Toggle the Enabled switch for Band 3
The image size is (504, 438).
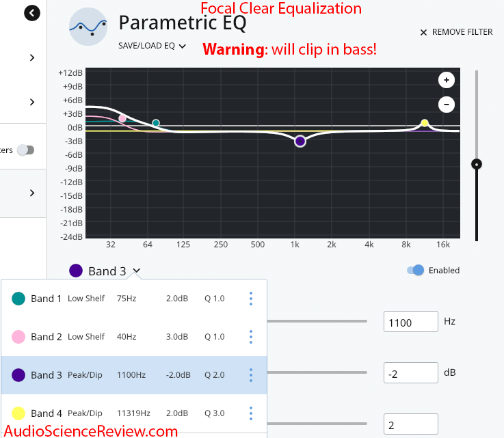[415, 271]
